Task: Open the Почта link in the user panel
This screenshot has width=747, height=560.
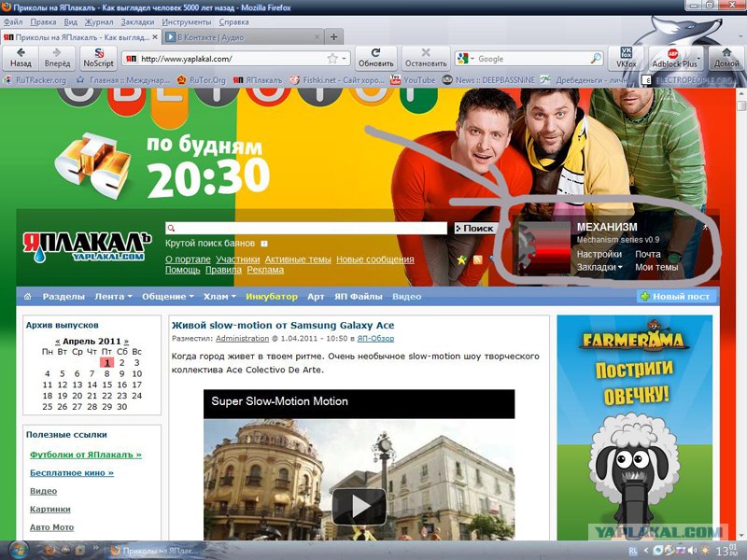Action: tap(648, 254)
